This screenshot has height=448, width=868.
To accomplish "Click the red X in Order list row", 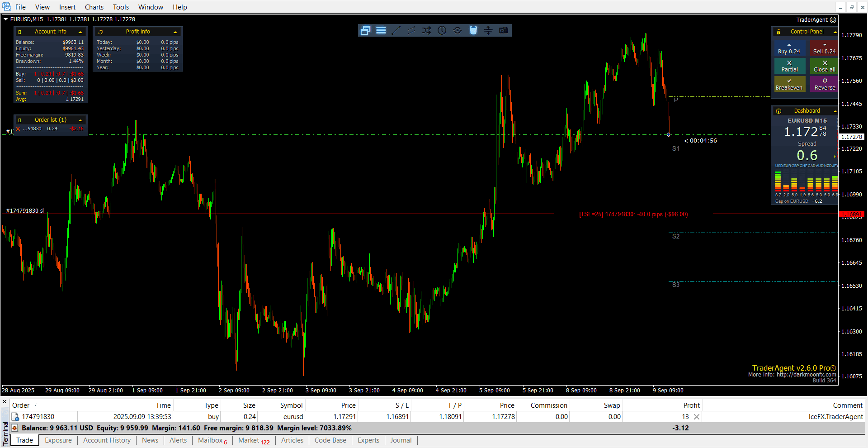I will [18, 129].
